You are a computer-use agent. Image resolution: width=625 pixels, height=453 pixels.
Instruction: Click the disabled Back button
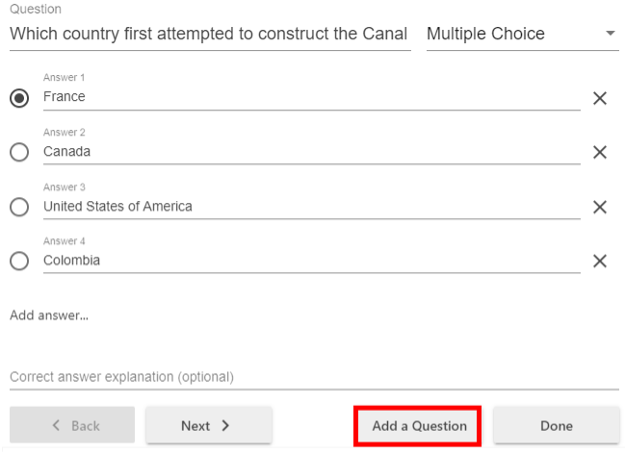click(x=72, y=425)
